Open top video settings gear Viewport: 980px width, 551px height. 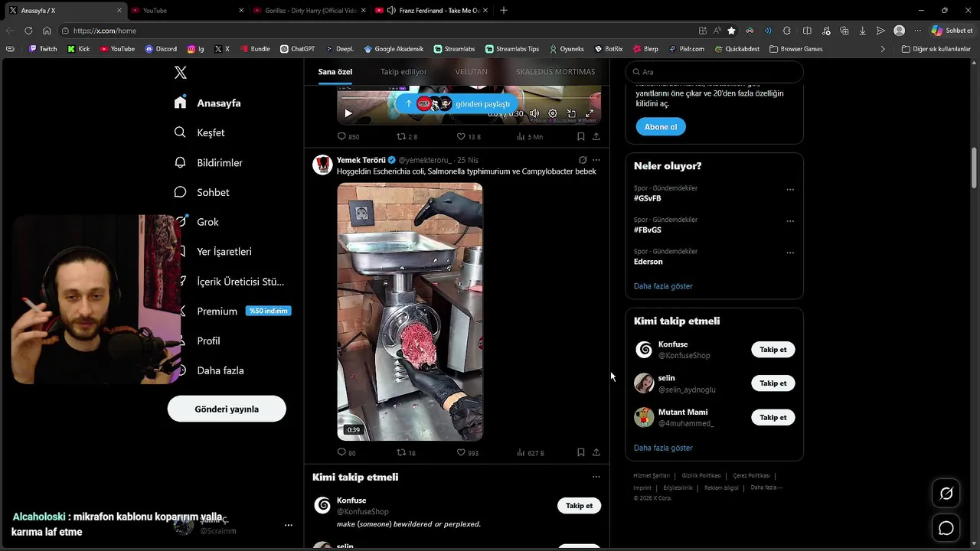[553, 113]
